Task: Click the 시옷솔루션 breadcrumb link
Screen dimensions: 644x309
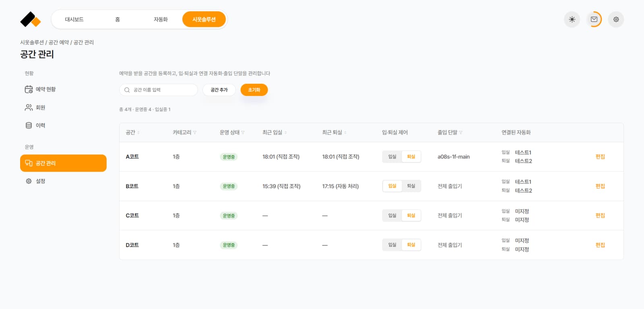Action: [x=32, y=42]
